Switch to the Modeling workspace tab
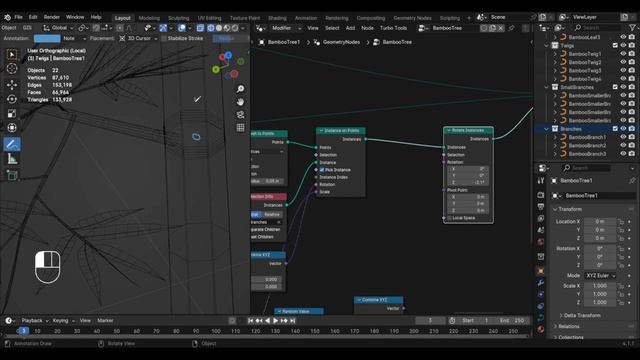640x360 pixels. (x=149, y=18)
